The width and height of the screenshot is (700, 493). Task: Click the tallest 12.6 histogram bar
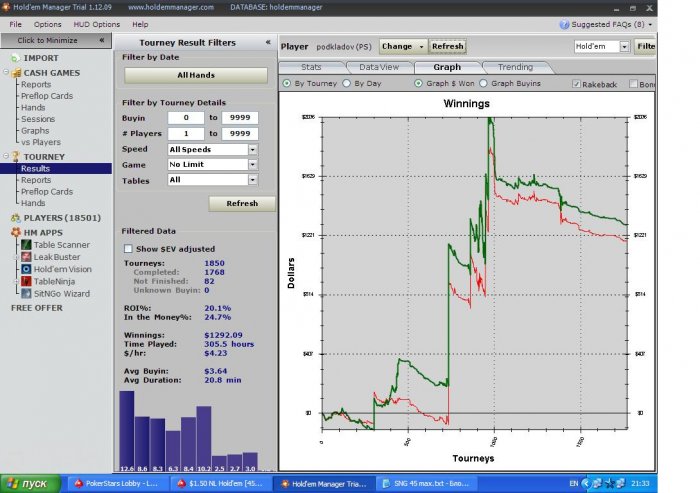point(127,431)
